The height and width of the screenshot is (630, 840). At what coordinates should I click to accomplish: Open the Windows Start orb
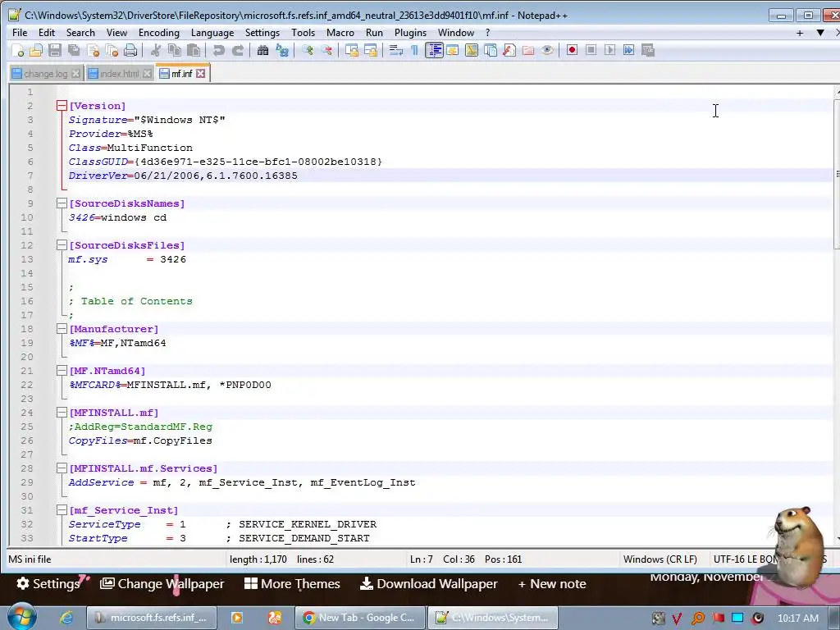point(21,617)
